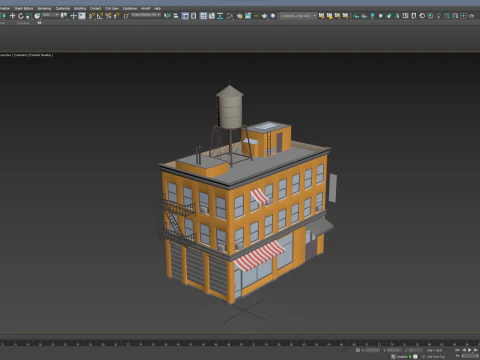Click Next Frame button
Screen dimensions: 480x360
coord(476,350)
